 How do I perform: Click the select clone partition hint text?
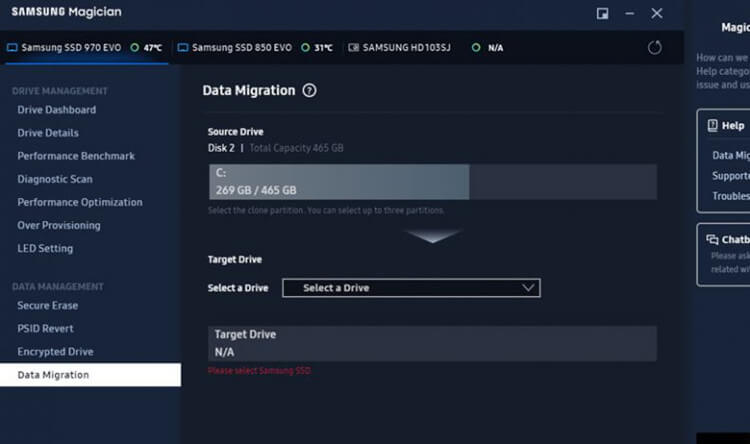coord(326,211)
